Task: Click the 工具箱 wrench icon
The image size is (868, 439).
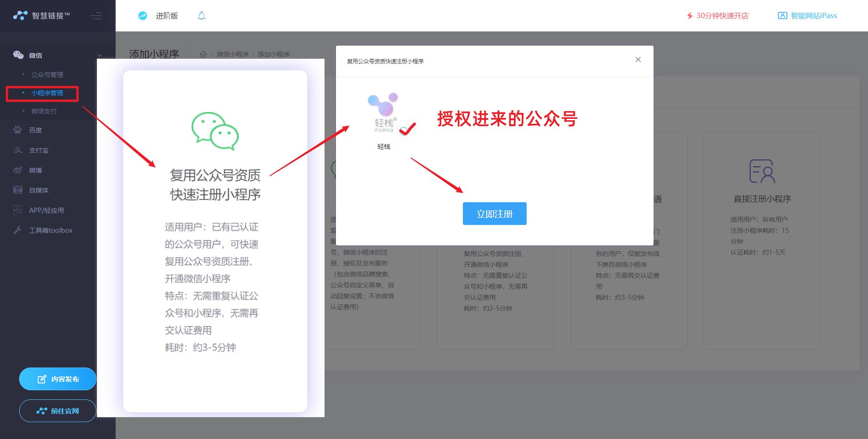Action: pyautogui.click(x=18, y=230)
